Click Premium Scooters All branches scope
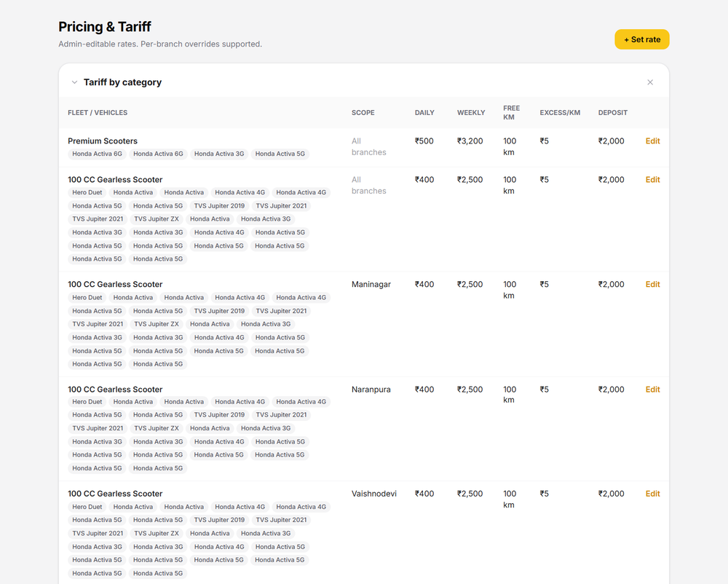The image size is (728, 584). [368, 146]
